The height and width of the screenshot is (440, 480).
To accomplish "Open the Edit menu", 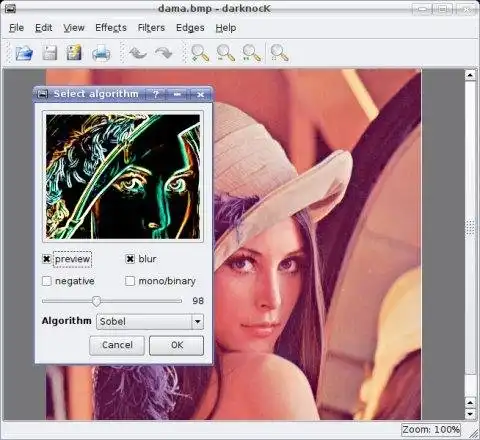I will pyautogui.click(x=44, y=28).
